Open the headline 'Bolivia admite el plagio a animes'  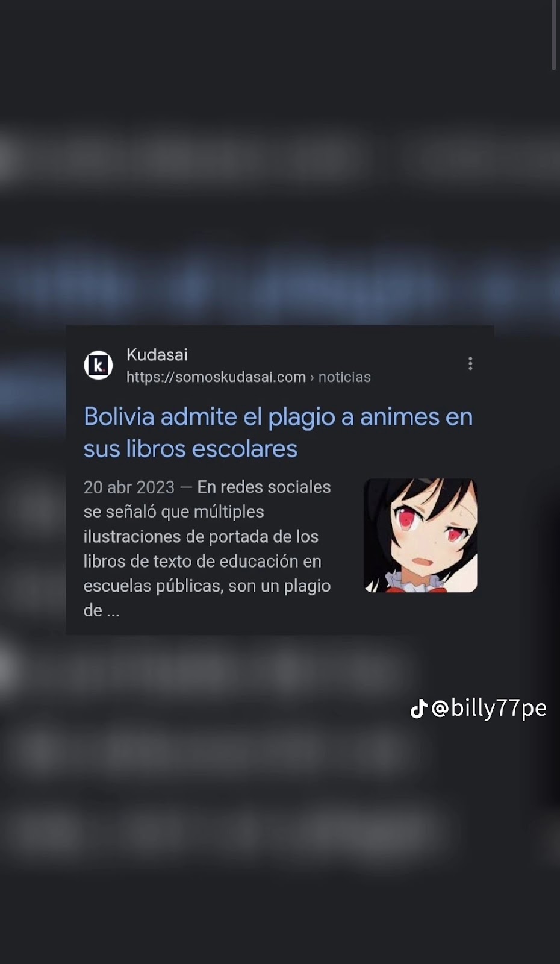[278, 417]
